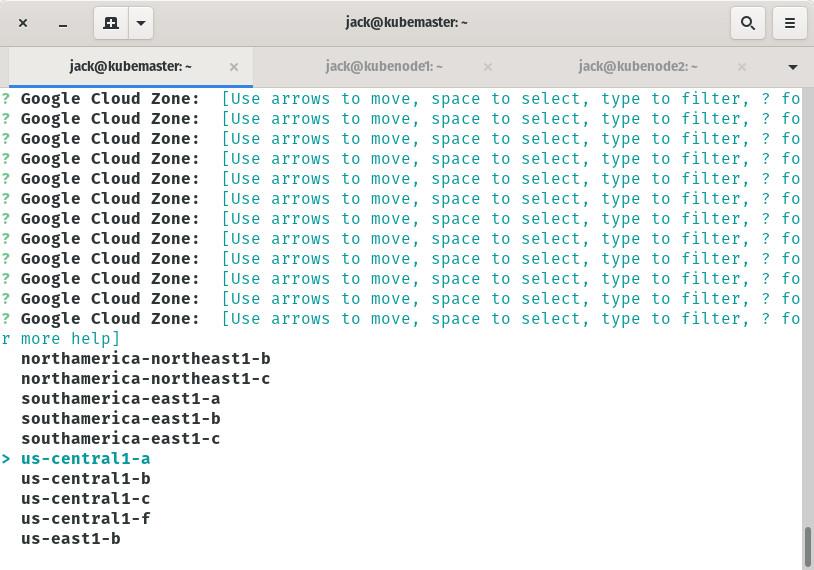Open the tab list dropdown arrow

click(x=792, y=67)
